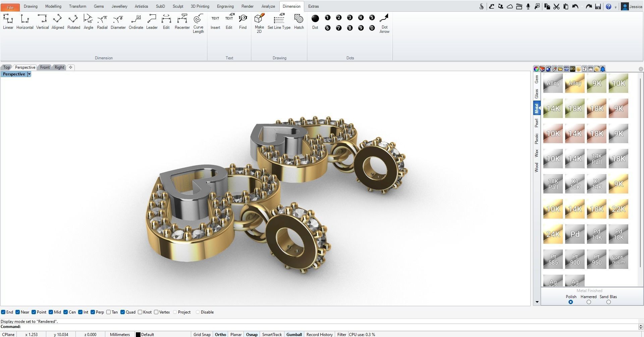Switch to the Render ribbon tab
Image resolution: width=644 pixels, height=337 pixels.
(247, 6)
